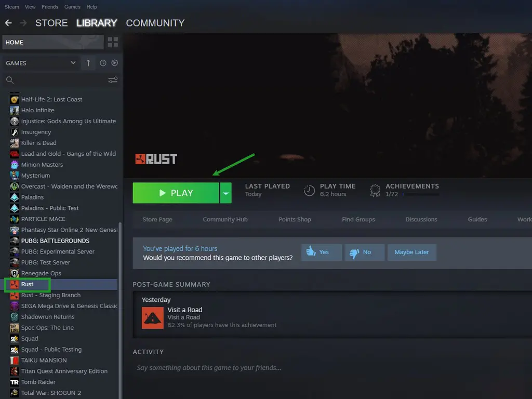Open the Help menu

click(91, 7)
